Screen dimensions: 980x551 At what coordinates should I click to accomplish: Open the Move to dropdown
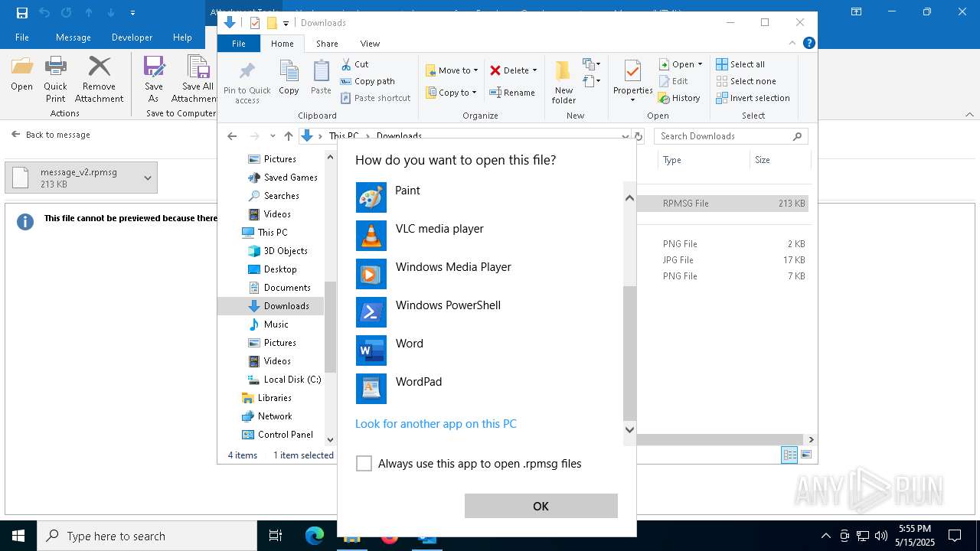coord(452,70)
